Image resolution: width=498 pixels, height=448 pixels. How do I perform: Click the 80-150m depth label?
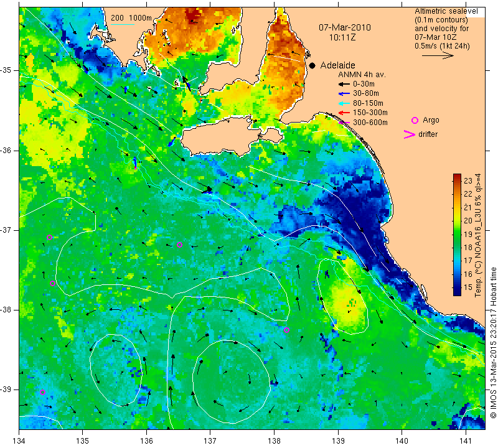(x=368, y=103)
